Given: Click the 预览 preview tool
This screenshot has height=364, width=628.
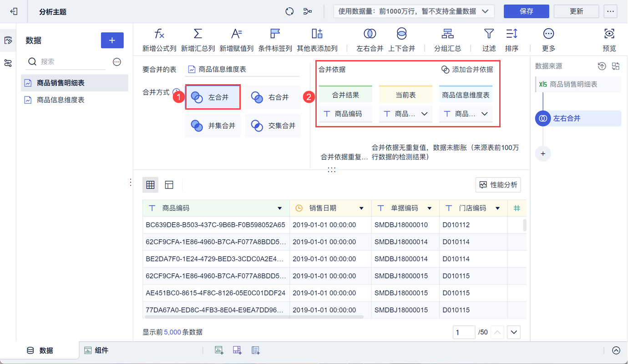Looking at the screenshot, I should (x=609, y=40).
